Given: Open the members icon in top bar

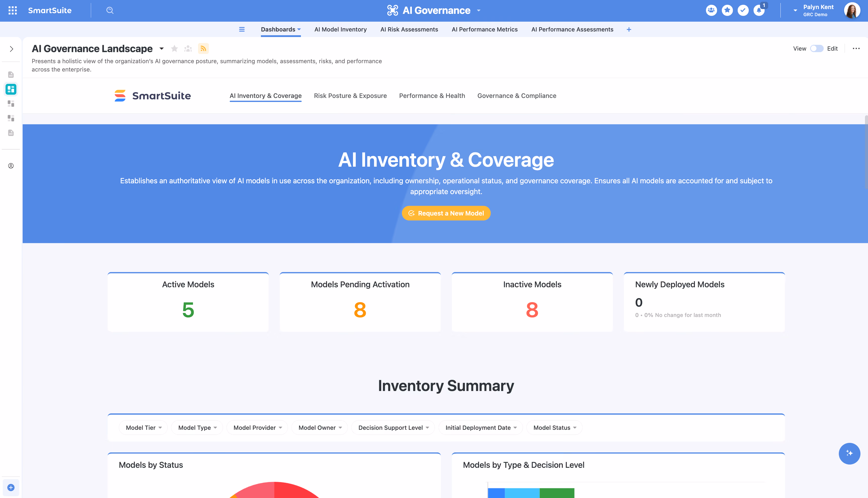Looking at the screenshot, I should (x=711, y=10).
